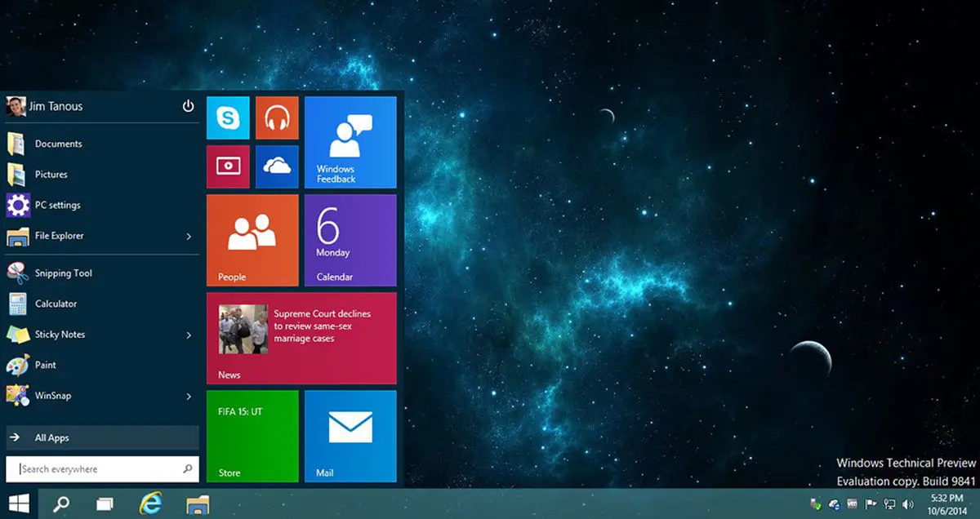Click the Internet Explorer taskbar icon

pyautogui.click(x=150, y=503)
